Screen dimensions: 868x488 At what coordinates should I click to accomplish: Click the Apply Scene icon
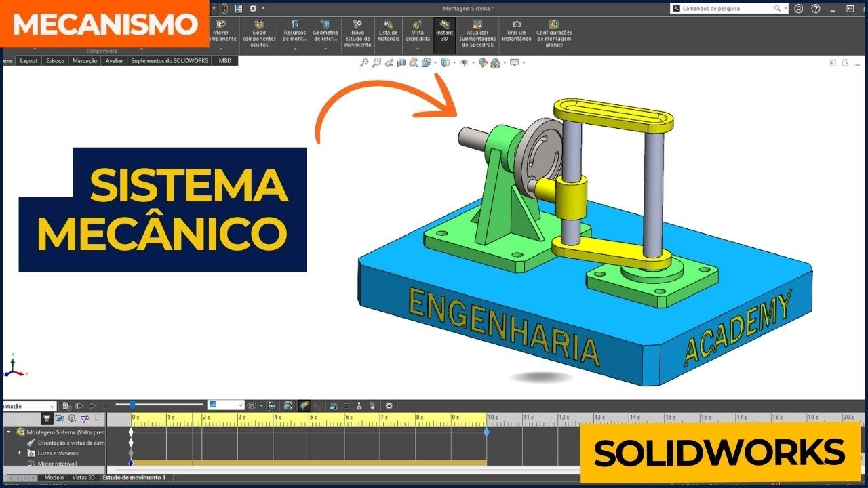(495, 62)
